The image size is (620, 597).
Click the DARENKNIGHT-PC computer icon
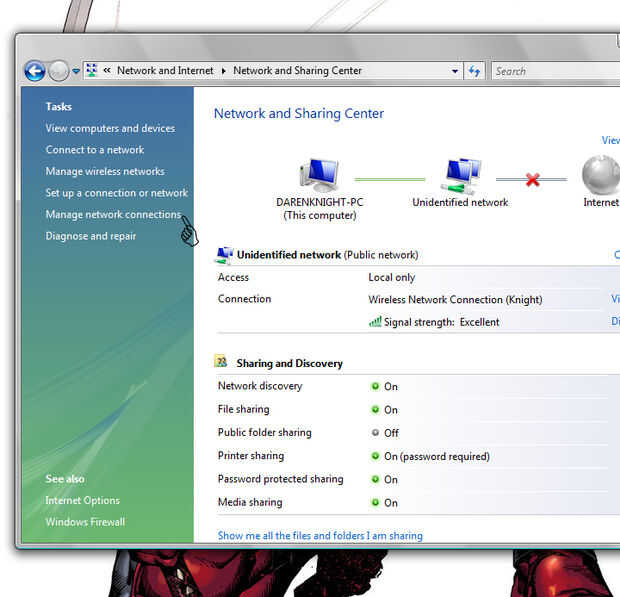point(319,175)
